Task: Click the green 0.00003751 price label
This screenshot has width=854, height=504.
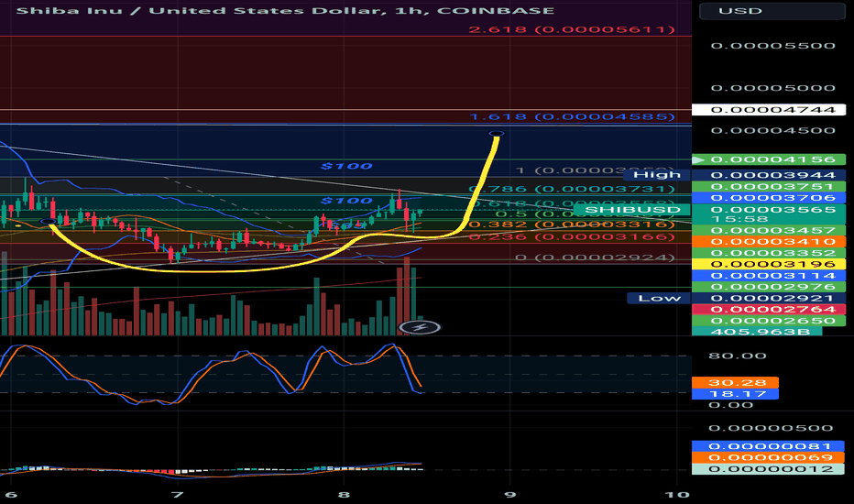Action: (x=769, y=186)
